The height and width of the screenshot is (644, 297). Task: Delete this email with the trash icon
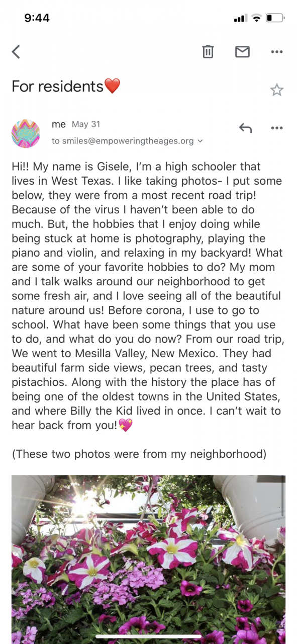click(x=208, y=51)
